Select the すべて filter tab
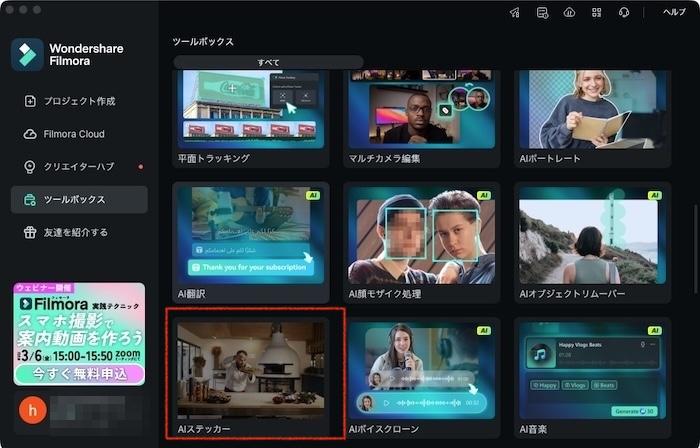The height and width of the screenshot is (448, 700). pyautogui.click(x=268, y=62)
